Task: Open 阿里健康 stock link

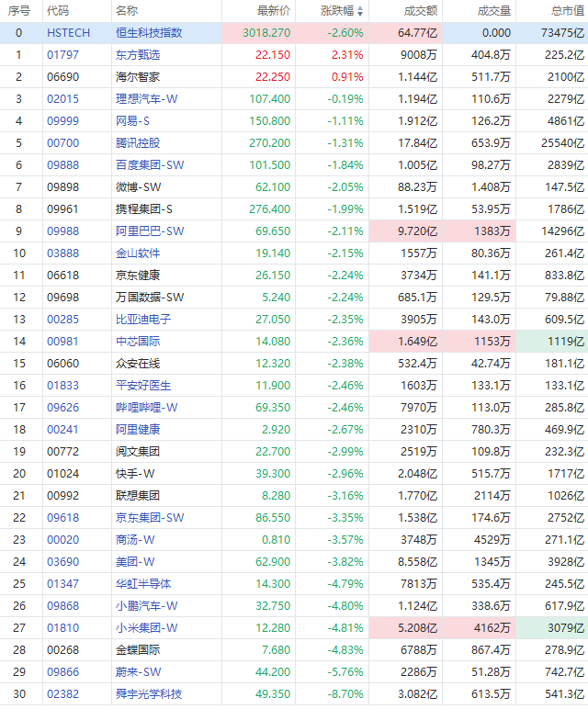Action: pos(138,430)
